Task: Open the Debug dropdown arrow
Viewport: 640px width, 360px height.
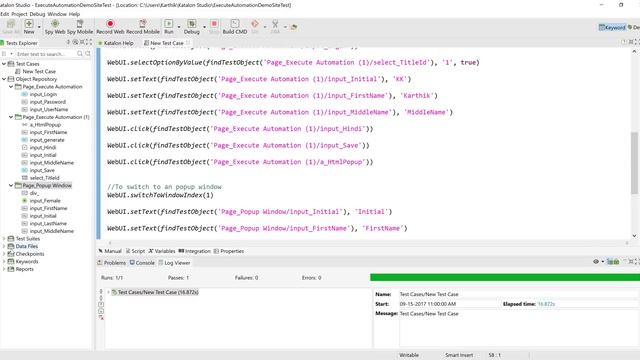Action: pyautogui.click(x=204, y=27)
